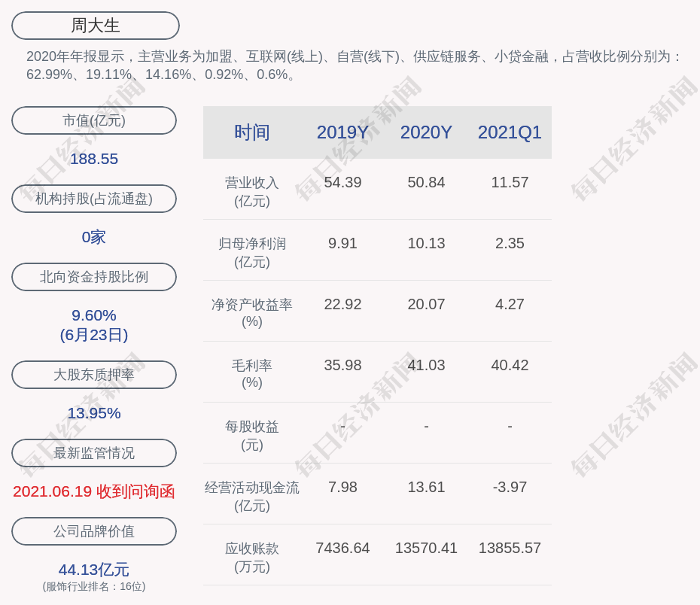The width and height of the screenshot is (700, 605).
Task: Click the net profit value 9.91
Action: coord(343,243)
